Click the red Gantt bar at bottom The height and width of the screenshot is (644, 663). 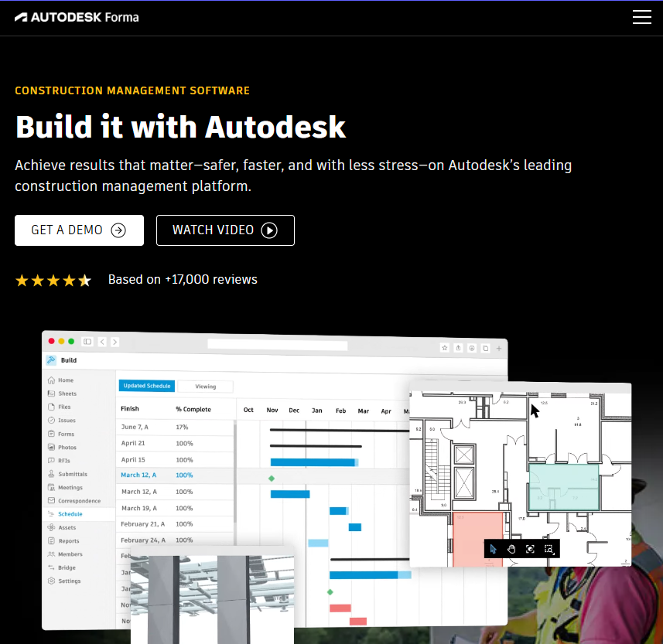click(x=357, y=621)
